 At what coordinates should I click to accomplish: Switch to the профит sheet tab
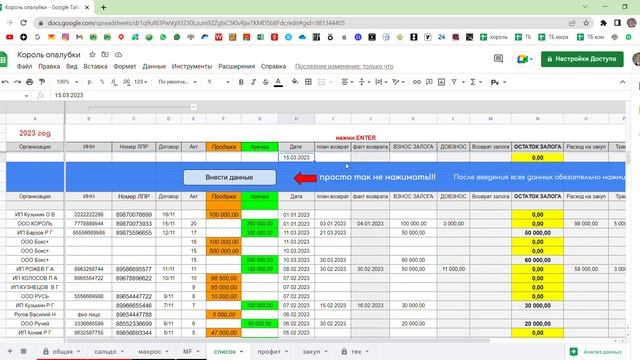[272, 351]
